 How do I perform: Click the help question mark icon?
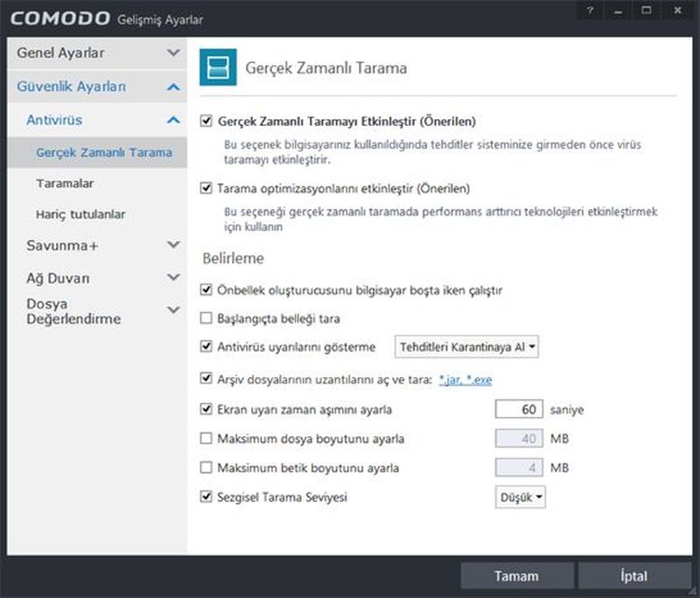(591, 10)
